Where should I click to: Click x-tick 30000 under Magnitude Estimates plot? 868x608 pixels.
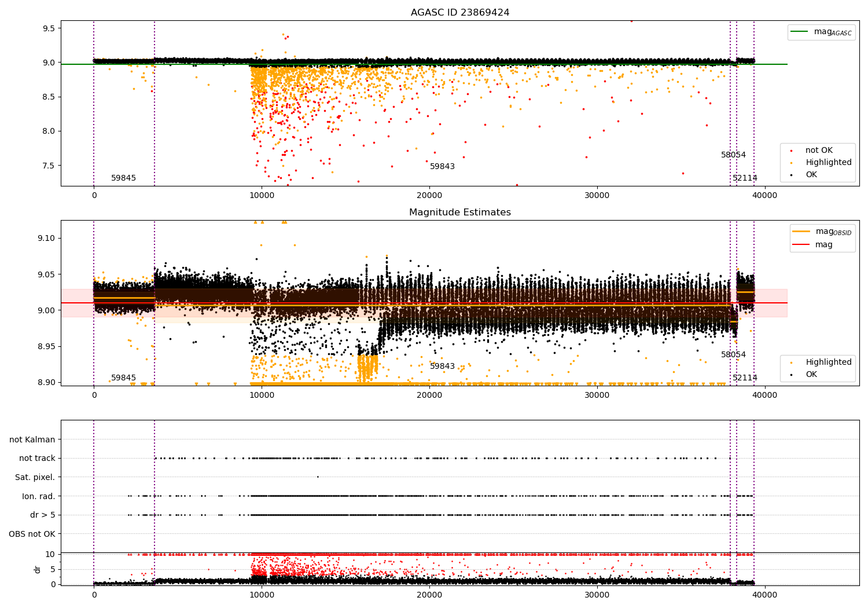pyautogui.click(x=597, y=395)
